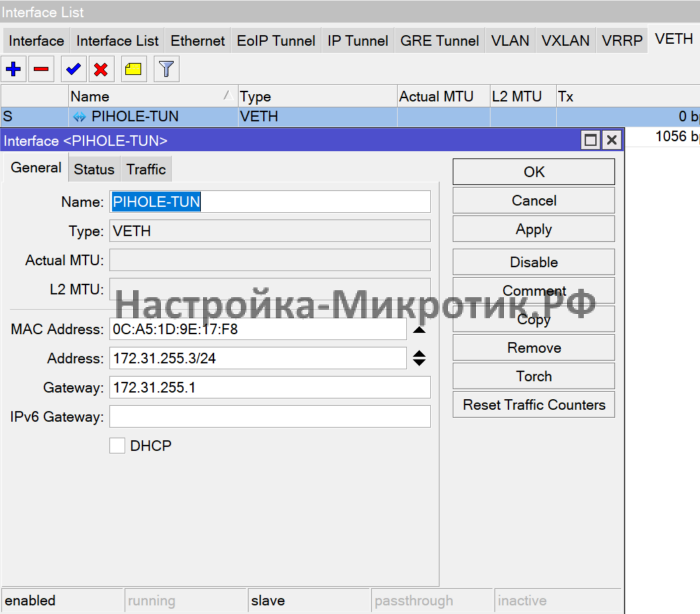
Task: Click the inactive status bar entry
Action: pyautogui.click(x=558, y=601)
